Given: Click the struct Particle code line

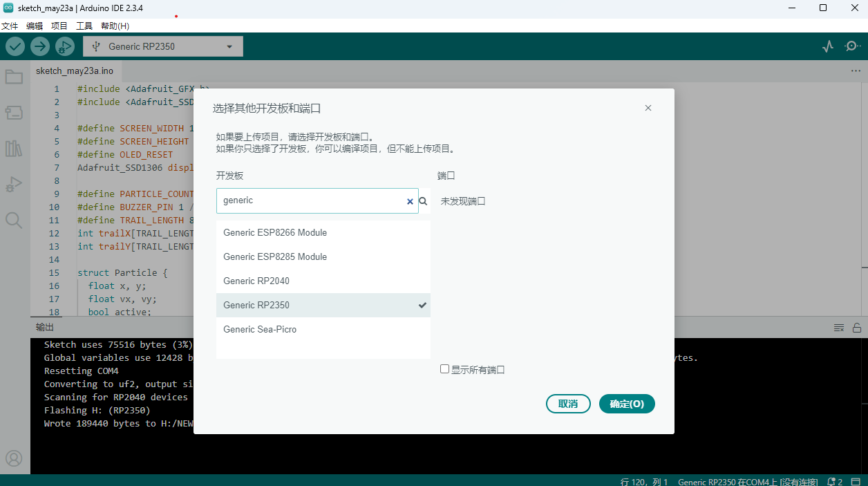Looking at the screenshot, I should [122, 273].
